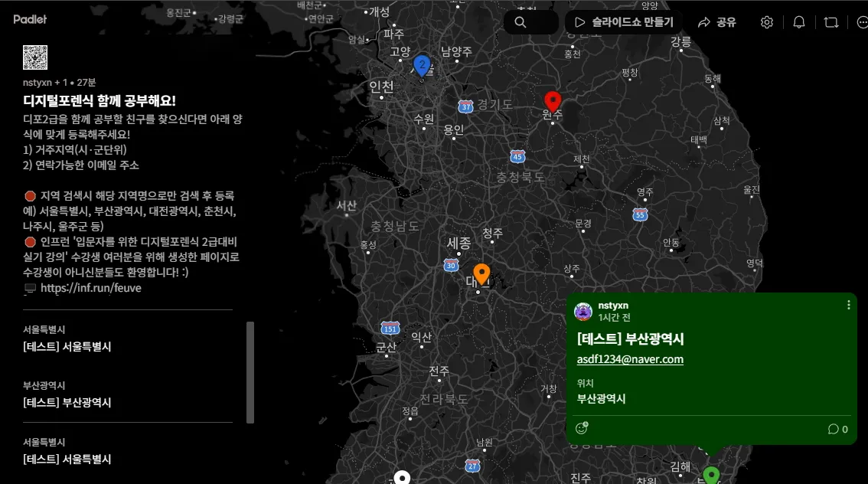Click the nstyxn username on the post card
This screenshot has height=484, width=868.
pyautogui.click(x=613, y=305)
